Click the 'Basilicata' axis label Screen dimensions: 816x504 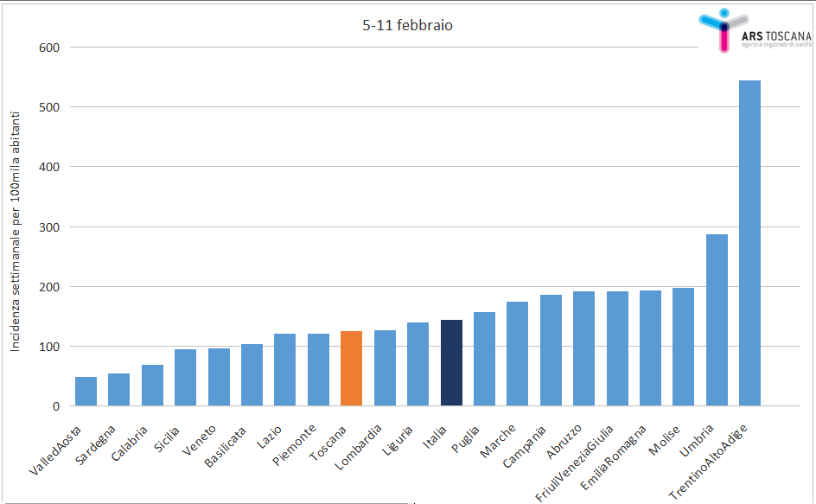[x=225, y=448]
